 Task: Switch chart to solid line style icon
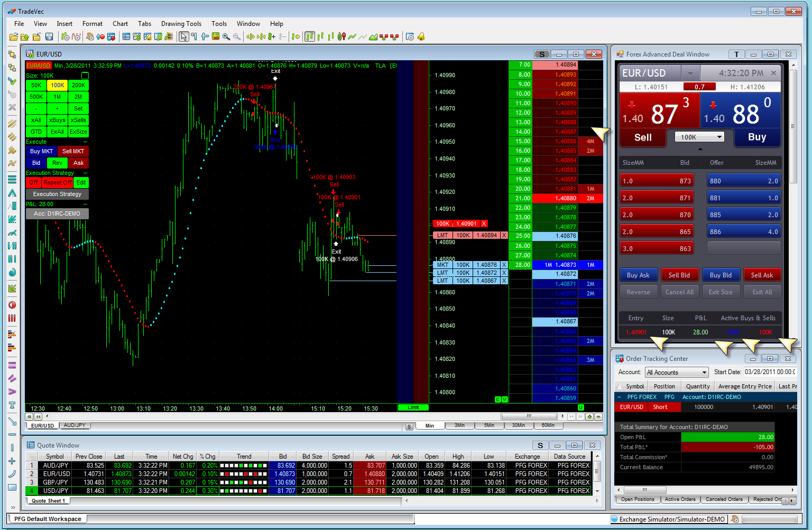tap(352, 36)
